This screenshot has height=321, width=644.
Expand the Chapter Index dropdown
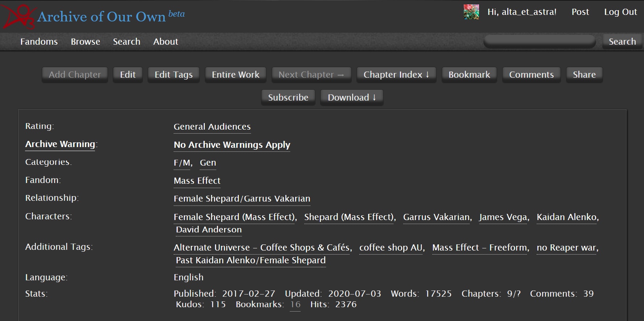pyautogui.click(x=397, y=75)
